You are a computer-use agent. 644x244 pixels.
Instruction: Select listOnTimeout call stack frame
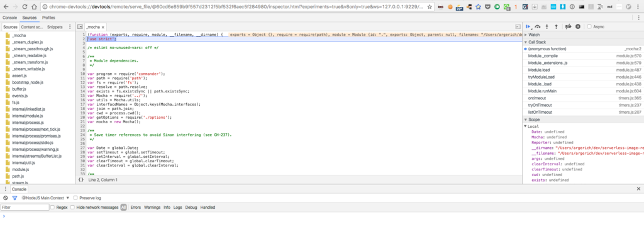click(x=584, y=112)
